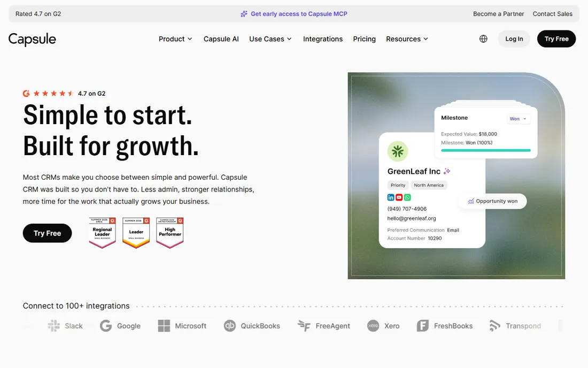
Task: Click the Milestone card title
Action: [454, 118]
